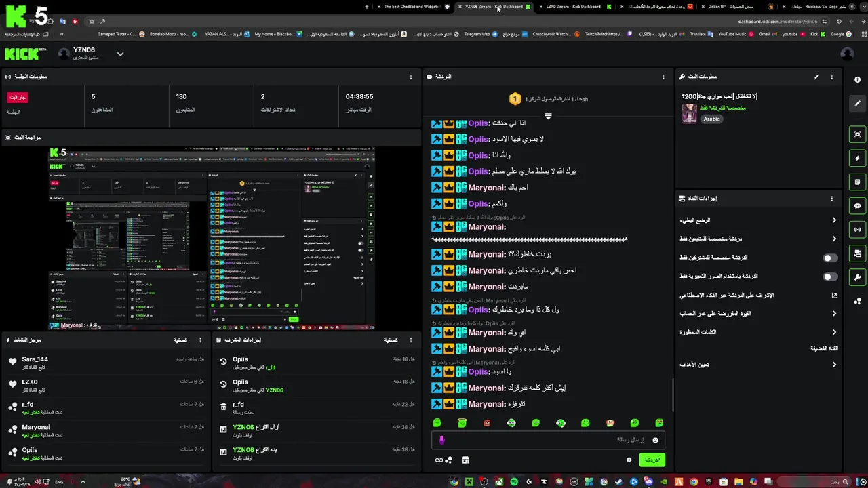Viewport: 868px width, 488px height.
Task: Expand account age restrictions chevron
Action: (x=834, y=314)
